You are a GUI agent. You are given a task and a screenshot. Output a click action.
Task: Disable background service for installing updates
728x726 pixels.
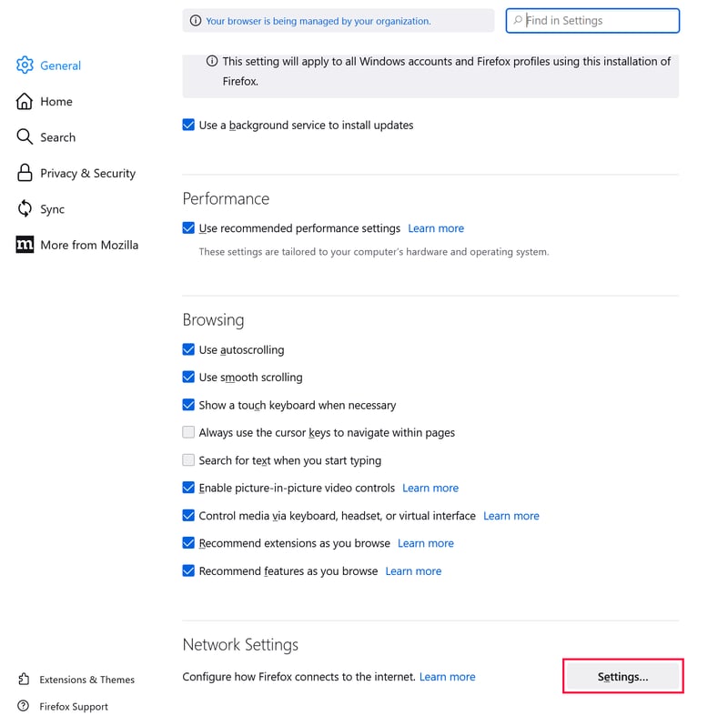point(188,126)
